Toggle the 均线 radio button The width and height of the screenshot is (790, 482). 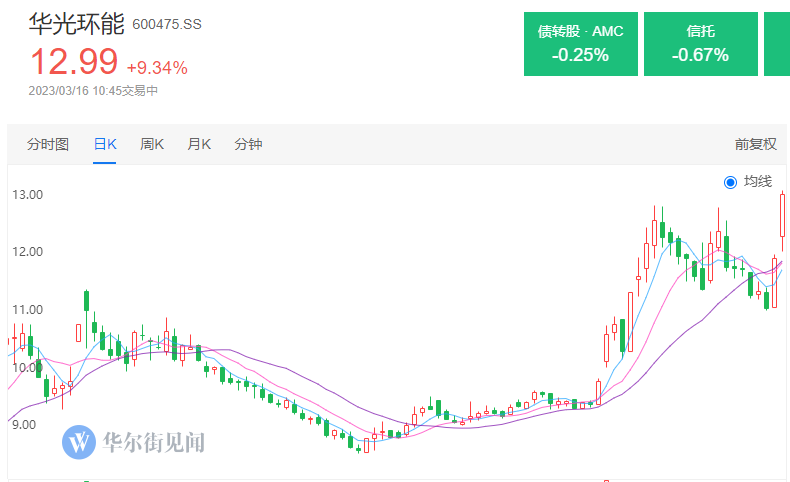tap(730, 182)
